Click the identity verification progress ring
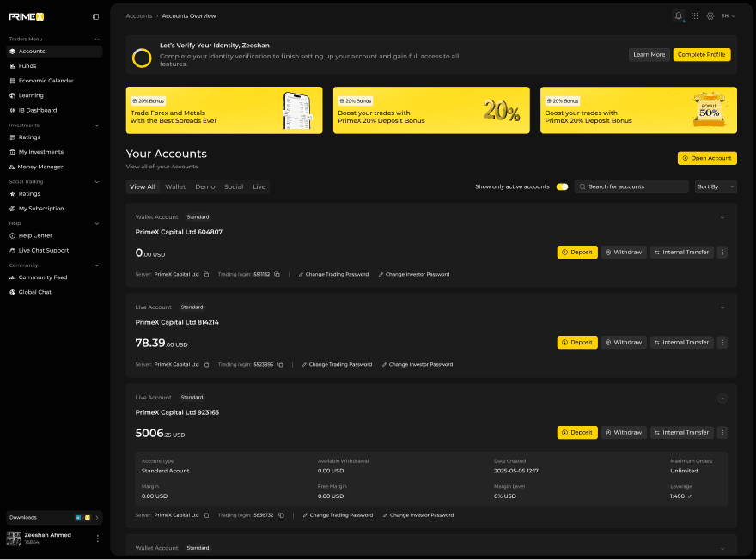 142,58
